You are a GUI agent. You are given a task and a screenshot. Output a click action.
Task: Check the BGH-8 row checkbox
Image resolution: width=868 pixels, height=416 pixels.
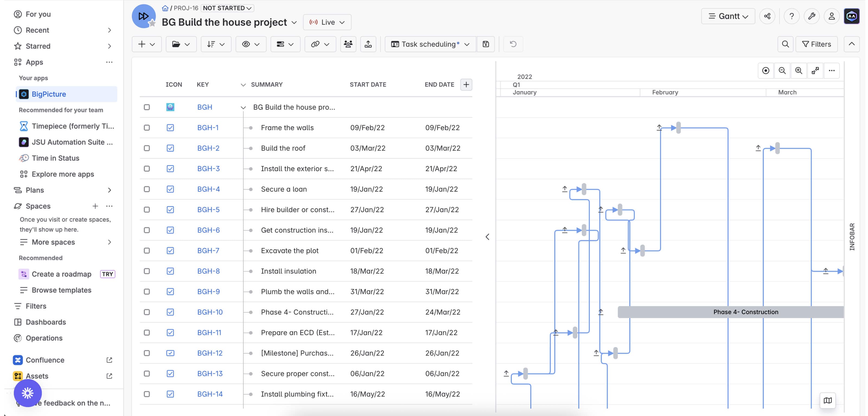coord(146,271)
